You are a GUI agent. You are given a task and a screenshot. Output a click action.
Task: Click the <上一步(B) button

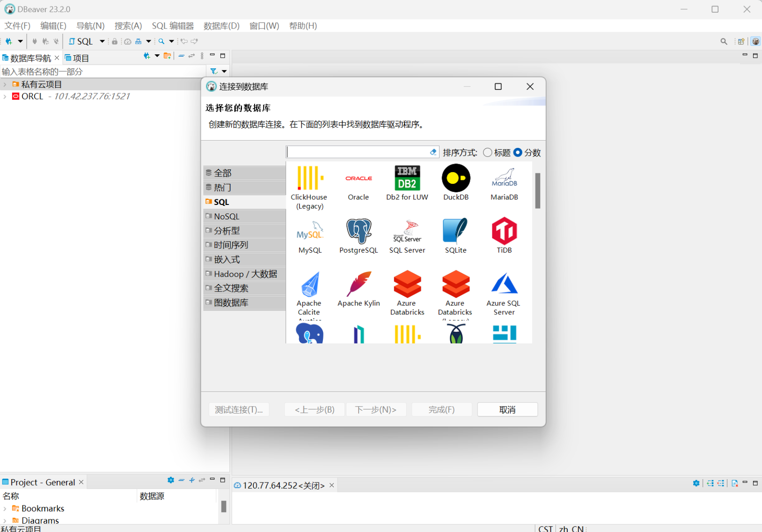[x=315, y=409]
